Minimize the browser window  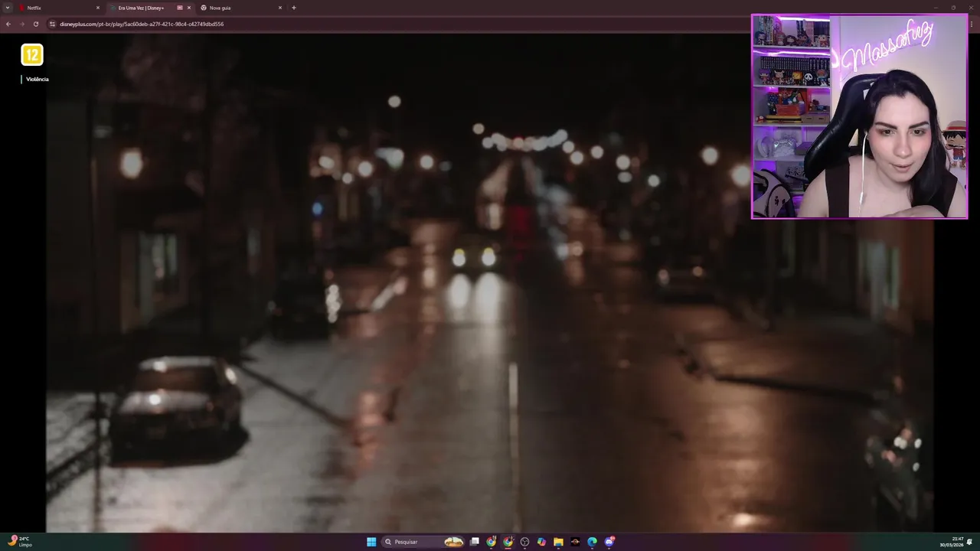pos(935,8)
